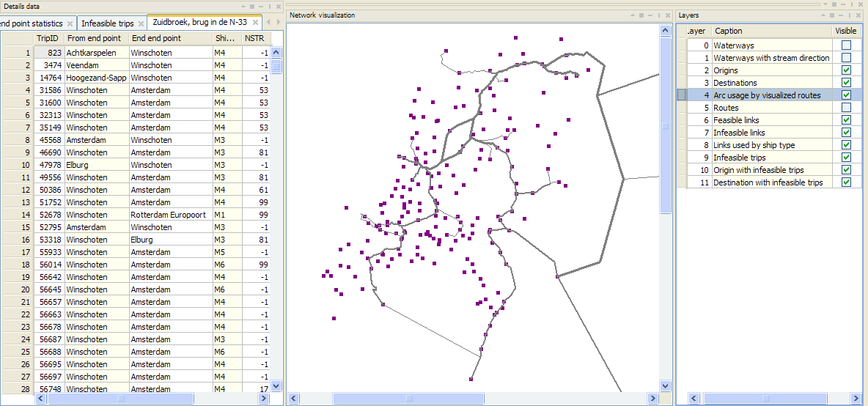Select row header number 28
Viewport: 868px width, 406px height.
point(17,389)
